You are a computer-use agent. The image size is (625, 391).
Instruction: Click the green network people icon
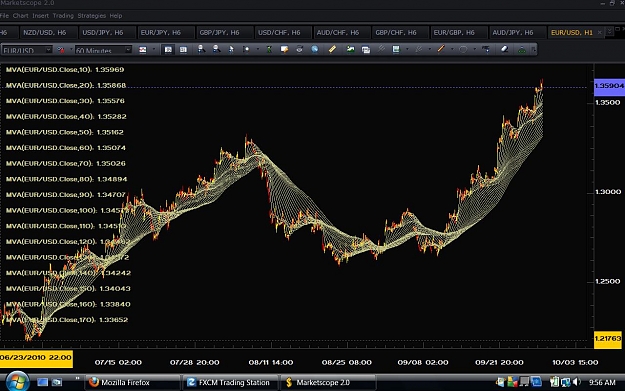(522, 49)
